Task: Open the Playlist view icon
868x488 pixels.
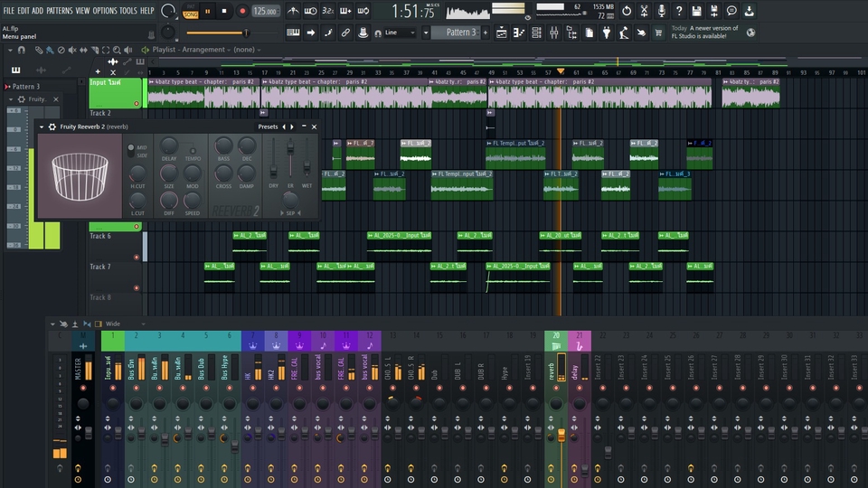Action: (x=501, y=33)
